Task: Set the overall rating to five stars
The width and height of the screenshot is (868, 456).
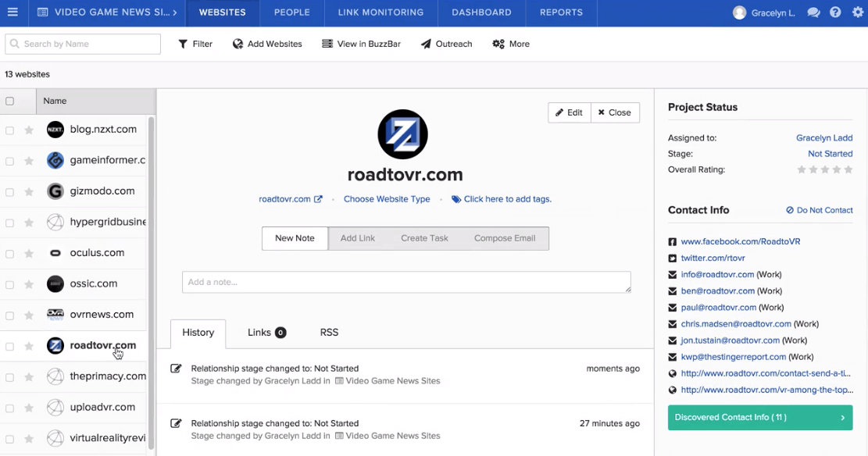Action: pyautogui.click(x=848, y=169)
